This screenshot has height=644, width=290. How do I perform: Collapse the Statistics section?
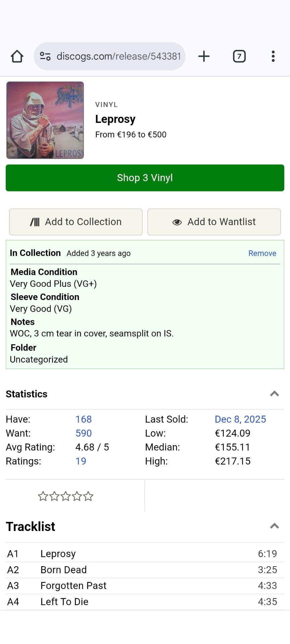click(274, 394)
